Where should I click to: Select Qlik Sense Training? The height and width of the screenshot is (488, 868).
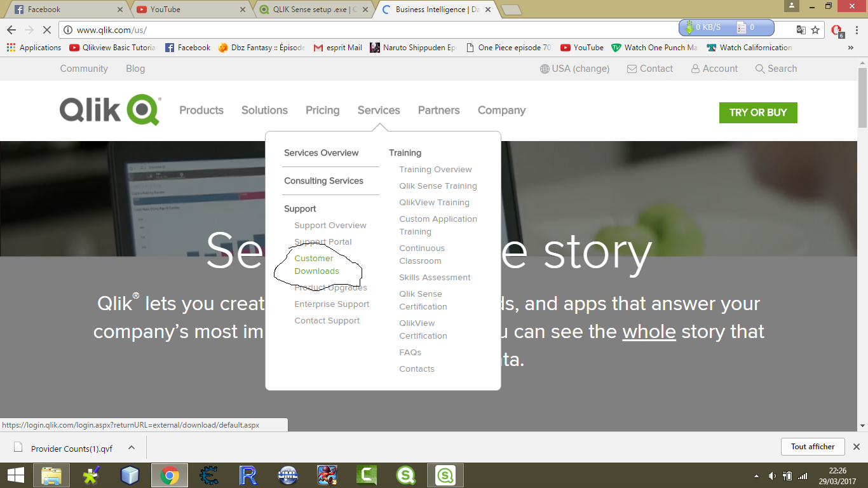pos(438,186)
